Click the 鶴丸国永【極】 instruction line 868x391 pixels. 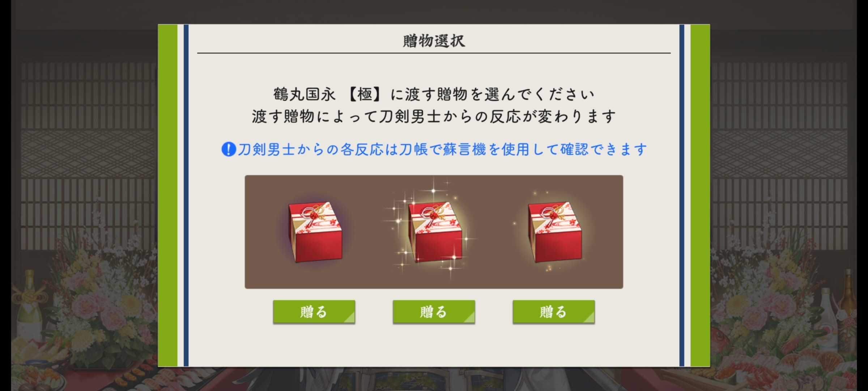point(434,94)
